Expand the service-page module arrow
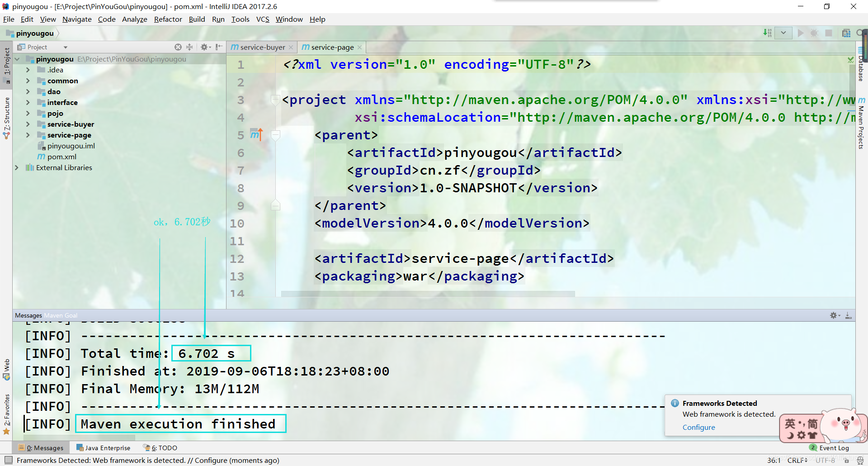The width and height of the screenshot is (868, 466). click(x=28, y=135)
